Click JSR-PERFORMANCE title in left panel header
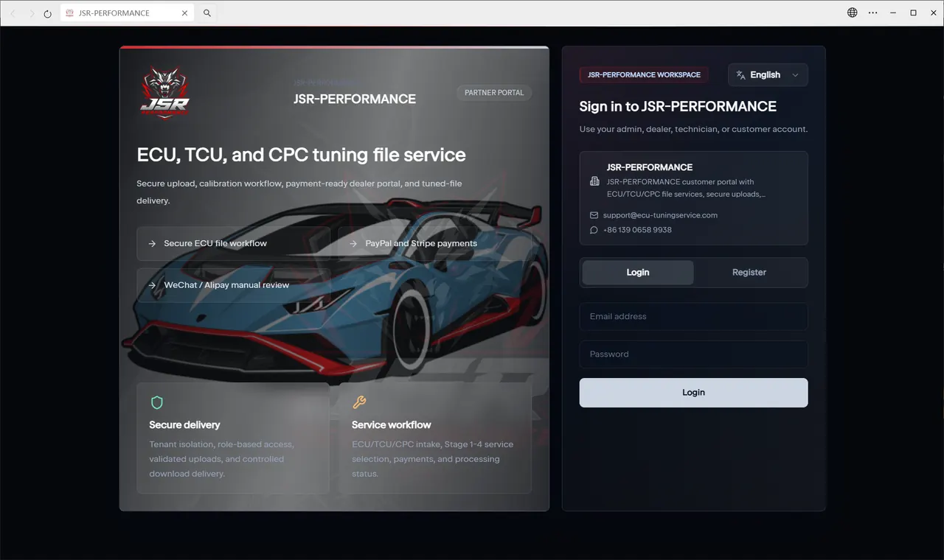Viewport: 944px width, 560px height. click(355, 99)
